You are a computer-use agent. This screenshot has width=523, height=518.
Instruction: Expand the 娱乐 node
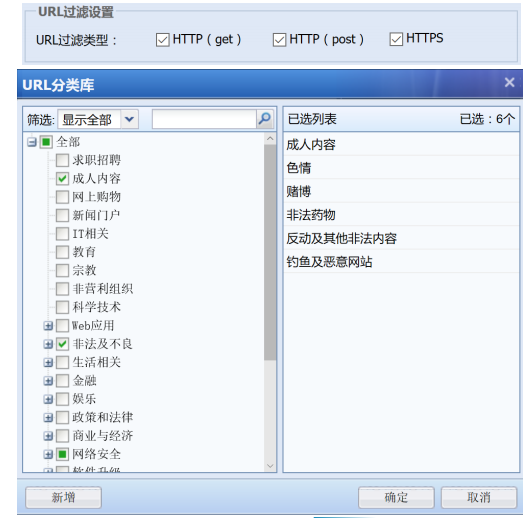point(48,399)
